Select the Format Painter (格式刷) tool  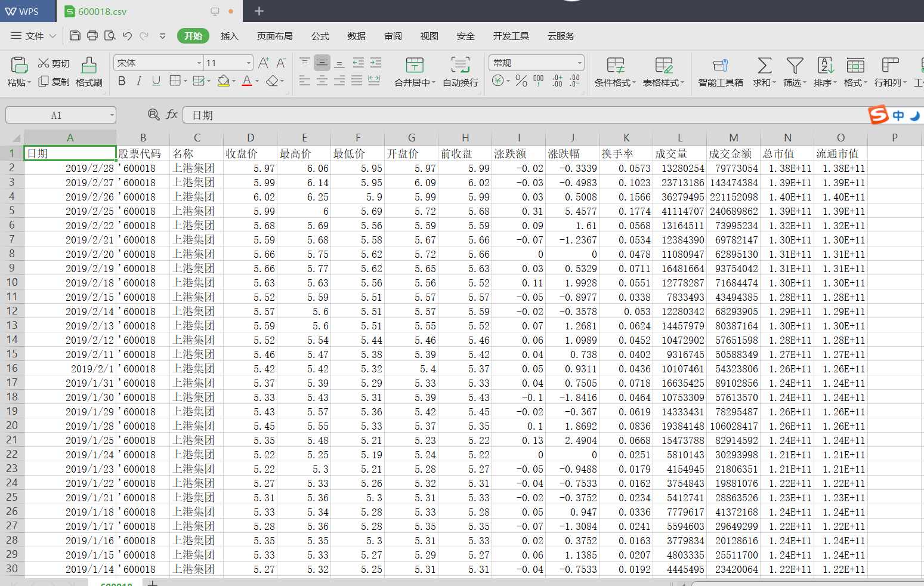(89, 72)
